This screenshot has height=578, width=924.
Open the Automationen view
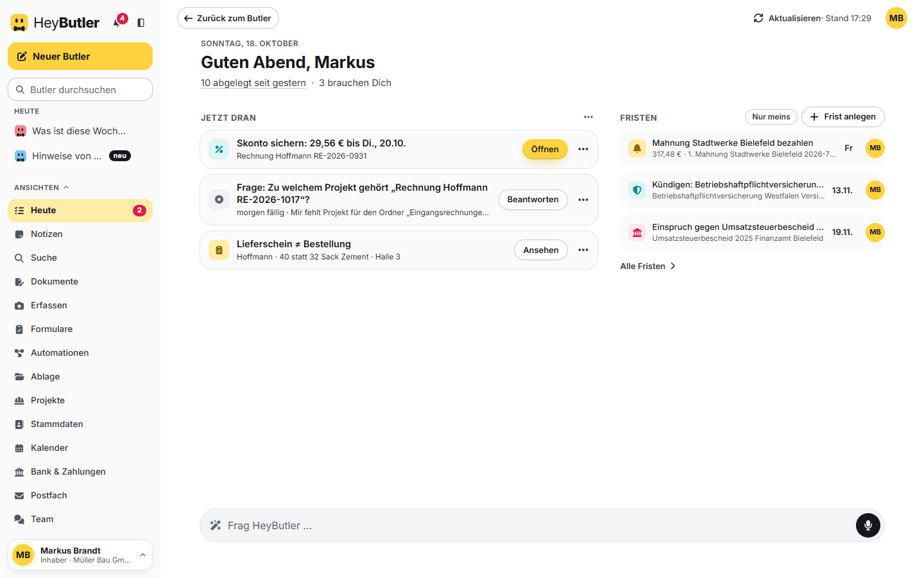point(80,353)
